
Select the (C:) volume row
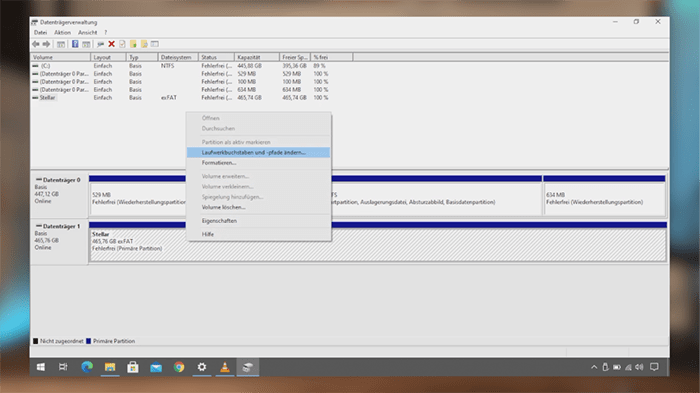click(45, 66)
